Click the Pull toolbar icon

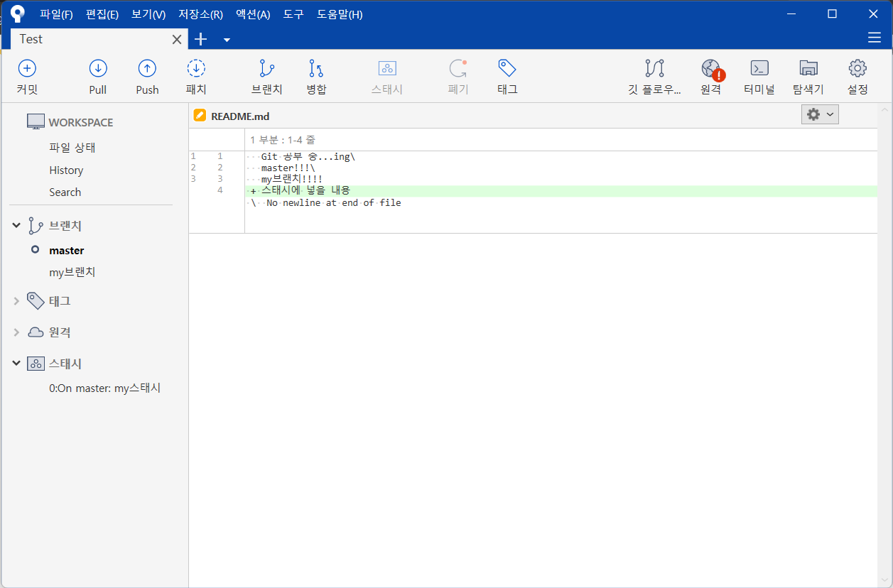[x=98, y=68]
